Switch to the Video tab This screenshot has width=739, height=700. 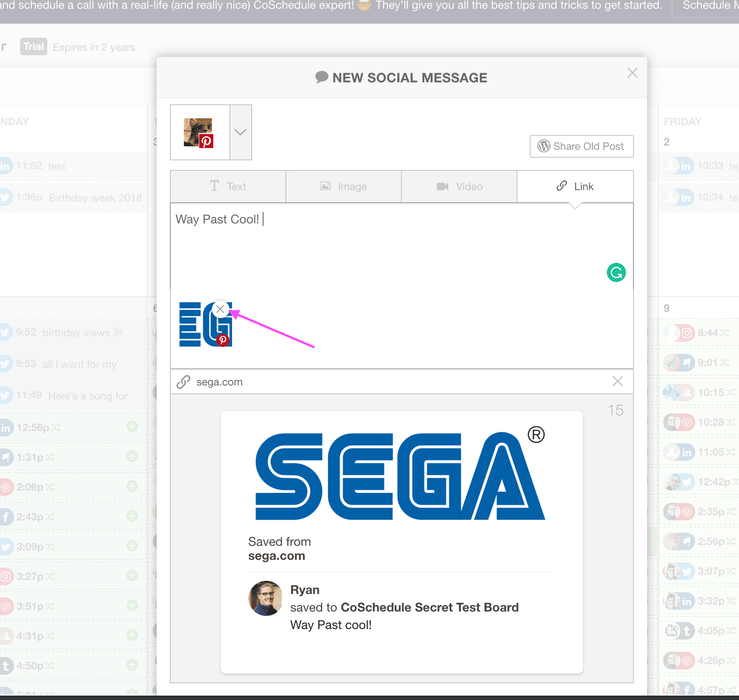click(x=459, y=187)
